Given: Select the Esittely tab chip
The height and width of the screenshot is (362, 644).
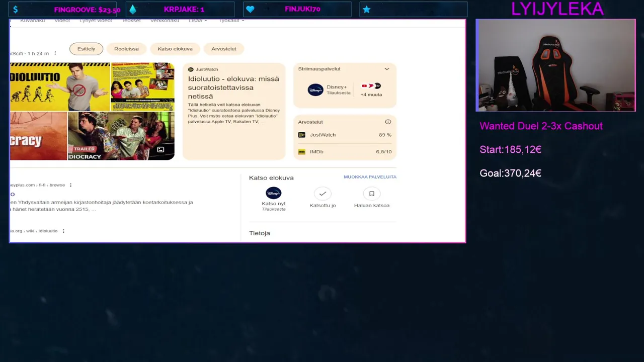Looking at the screenshot, I should coord(86,49).
